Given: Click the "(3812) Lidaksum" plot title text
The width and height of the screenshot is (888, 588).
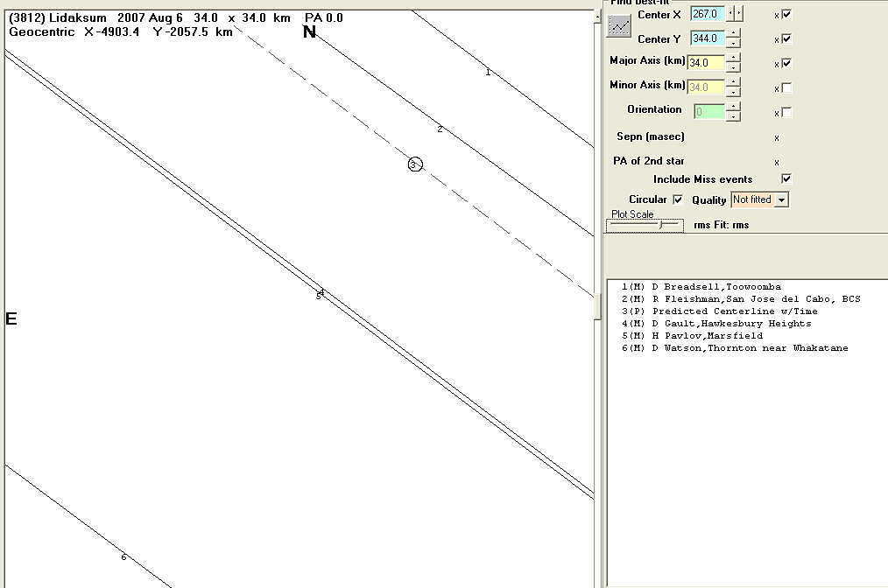Looking at the screenshot, I should (x=58, y=17).
